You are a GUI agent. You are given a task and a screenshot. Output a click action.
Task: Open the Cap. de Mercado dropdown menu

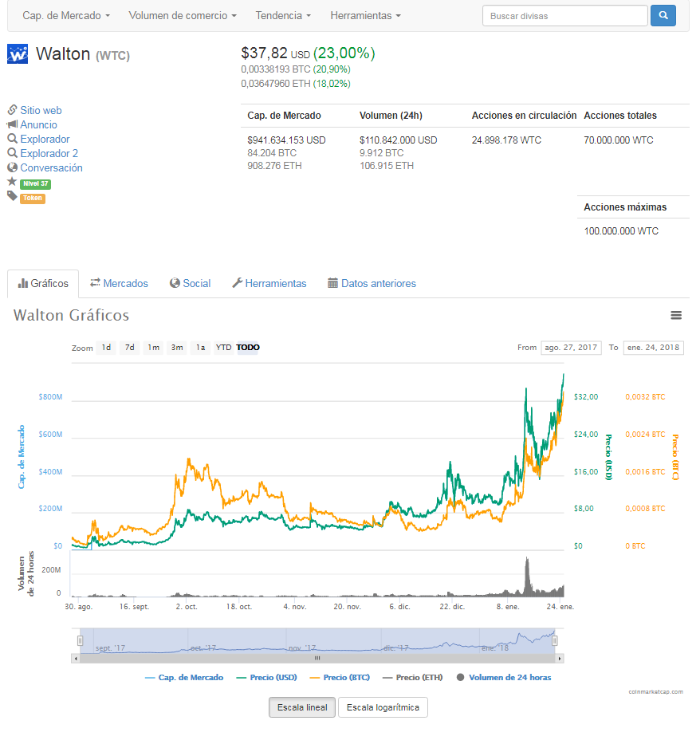click(66, 16)
